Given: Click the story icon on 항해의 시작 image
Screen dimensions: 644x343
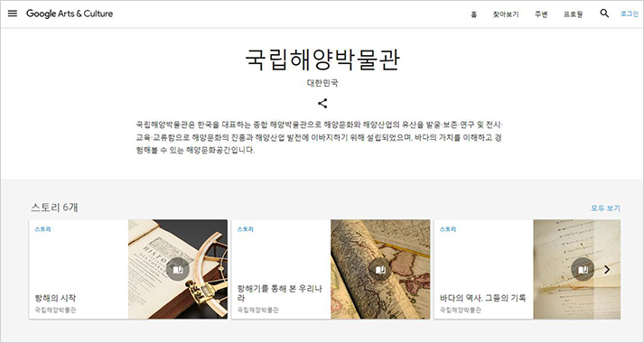Looking at the screenshot, I should click(x=178, y=269).
